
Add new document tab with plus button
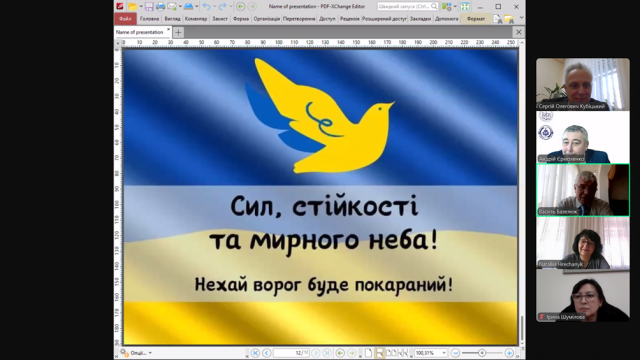[178, 32]
